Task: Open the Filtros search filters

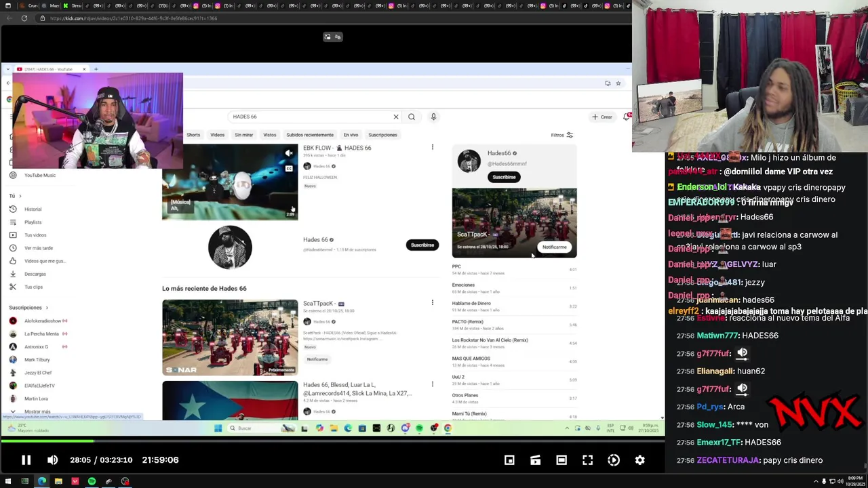Action: tap(561, 135)
